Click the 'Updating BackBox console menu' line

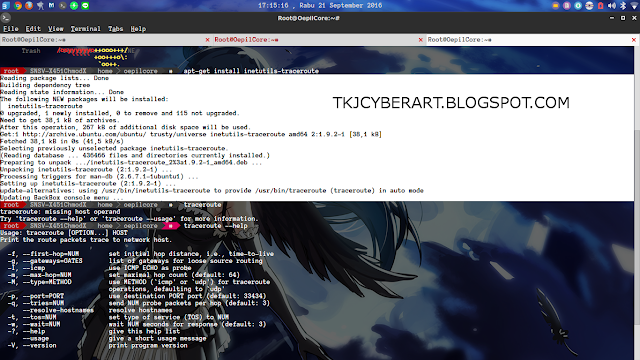point(62,198)
